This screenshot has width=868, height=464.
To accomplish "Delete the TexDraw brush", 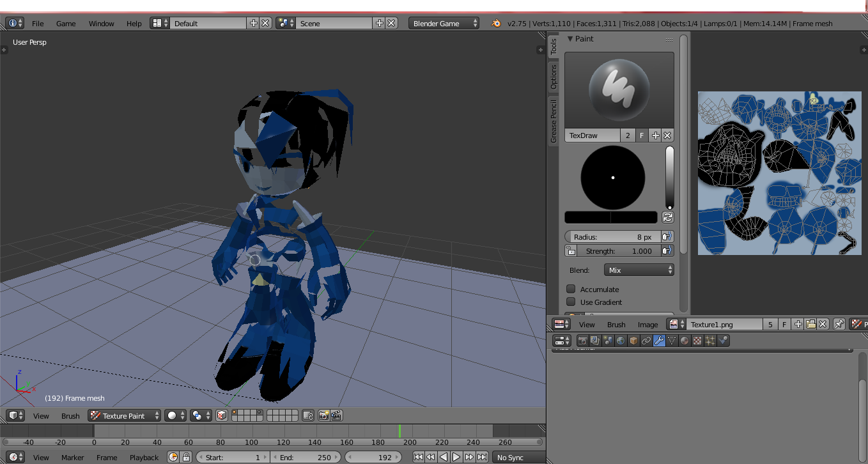I will pyautogui.click(x=667, y=135).
